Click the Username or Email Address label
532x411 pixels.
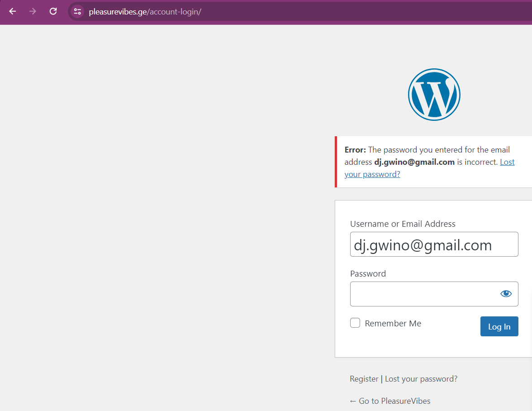pyautogui.click(x=403, y=224)
